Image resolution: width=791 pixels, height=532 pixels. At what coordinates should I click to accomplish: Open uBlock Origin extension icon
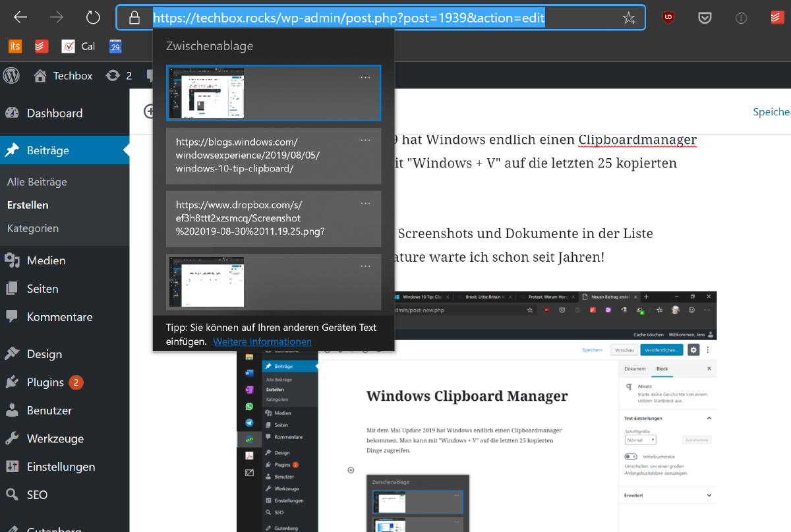coord(668,18)
